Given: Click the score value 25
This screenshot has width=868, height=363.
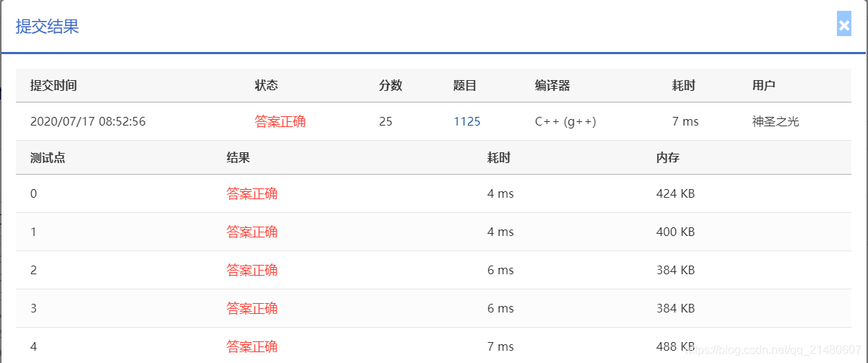Looking at the screenshot, I should click(x=386, y=121).
